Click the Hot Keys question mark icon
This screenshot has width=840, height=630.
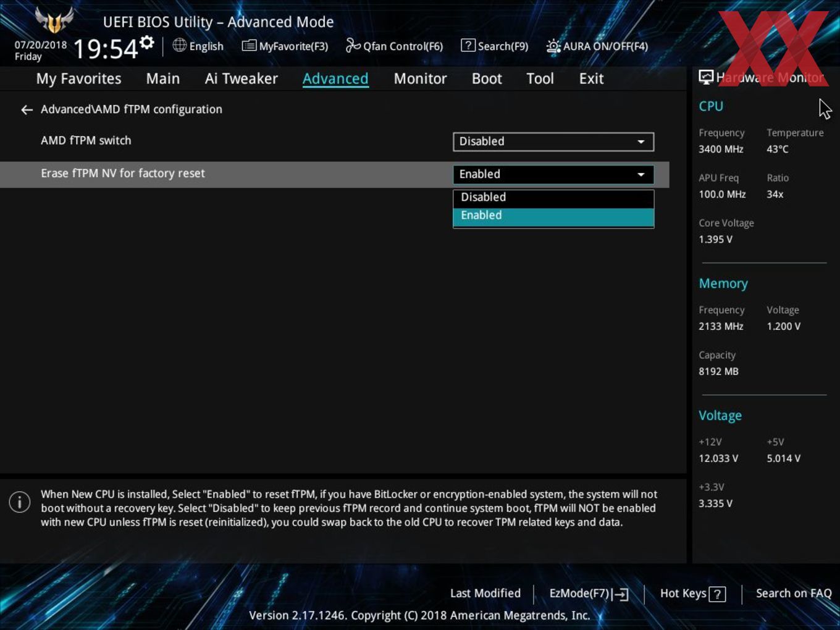pos(717,594)
